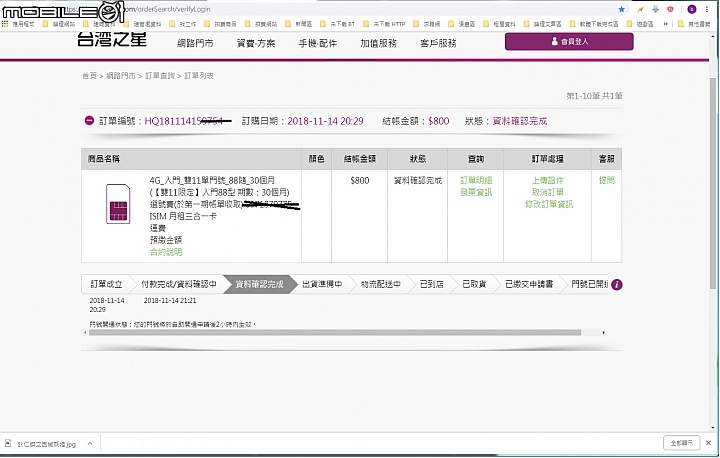
Task: Click the 網路門市 breadcrumb link
Action: (121, 76)
